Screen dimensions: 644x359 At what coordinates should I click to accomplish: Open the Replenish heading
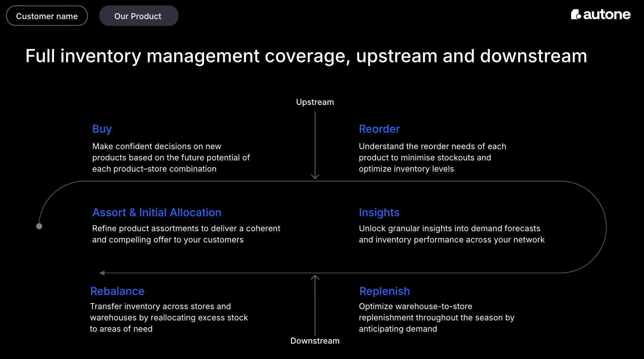click(x=385, y=291)
